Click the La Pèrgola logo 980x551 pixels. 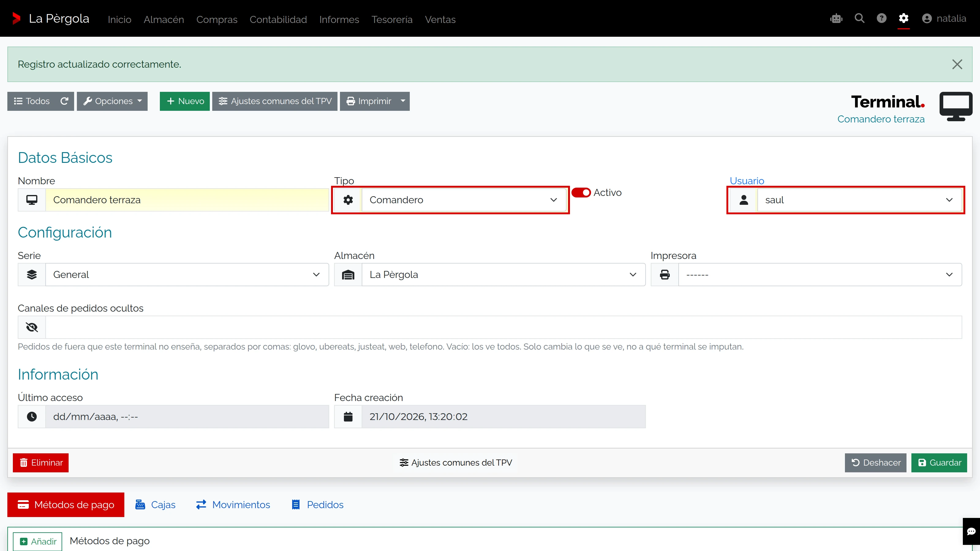tap(51, 18)
